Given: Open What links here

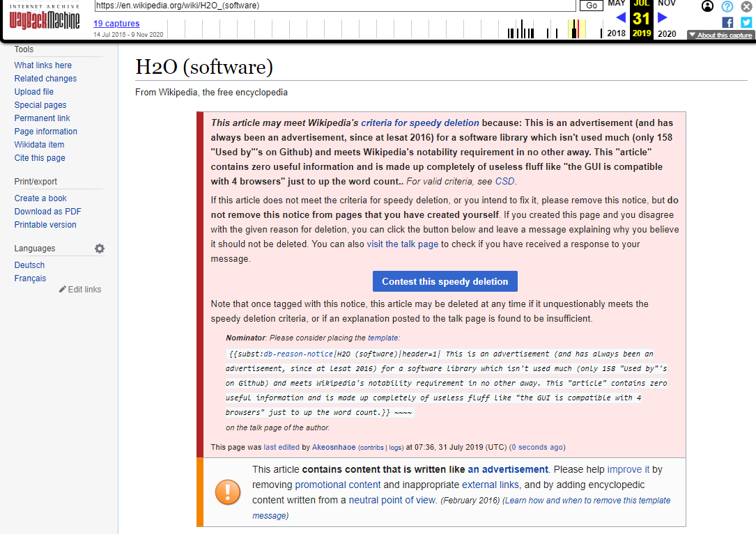Looking at the screenshot, I should click(x=43, y=65).
